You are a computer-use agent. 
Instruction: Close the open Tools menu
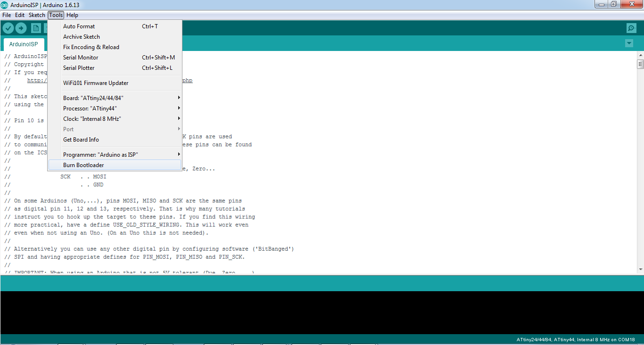coord(56,15)
